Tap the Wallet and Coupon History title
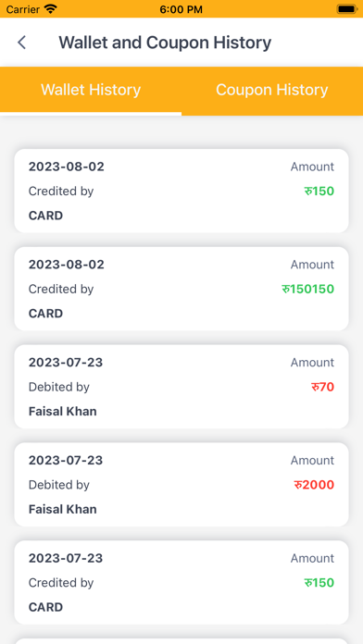This screenshot has width=363, height=644. point(165,43)
